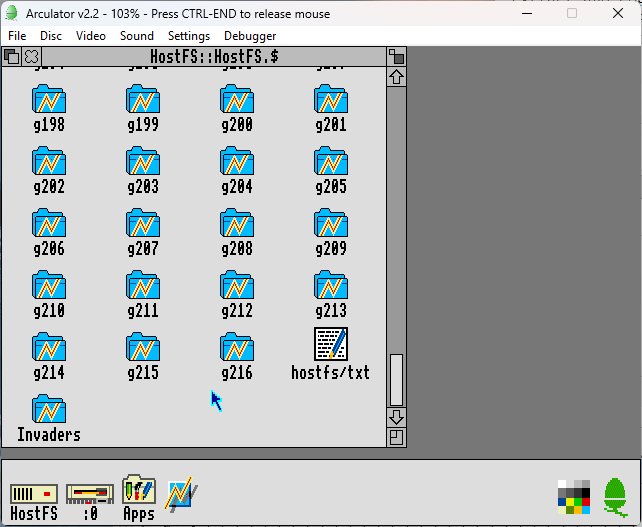Select the g212 folder icon
Screen dimensions: 642x527
click(237, 285)
